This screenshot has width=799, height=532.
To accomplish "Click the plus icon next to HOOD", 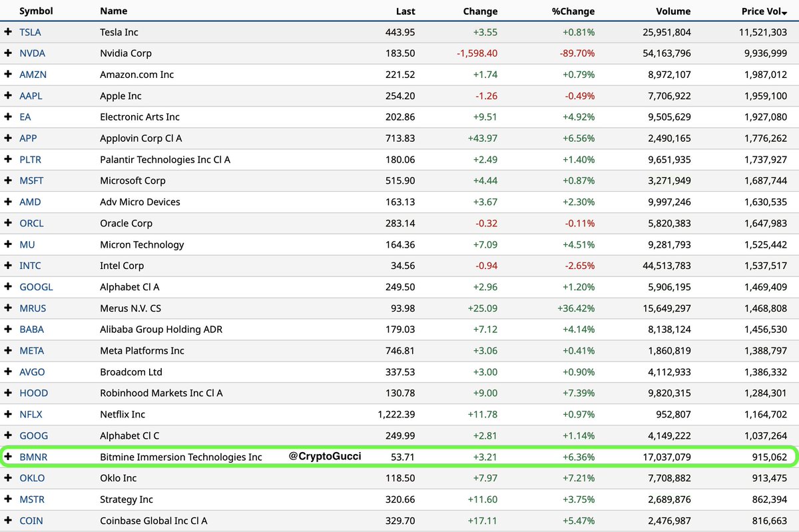I will 8,393.
